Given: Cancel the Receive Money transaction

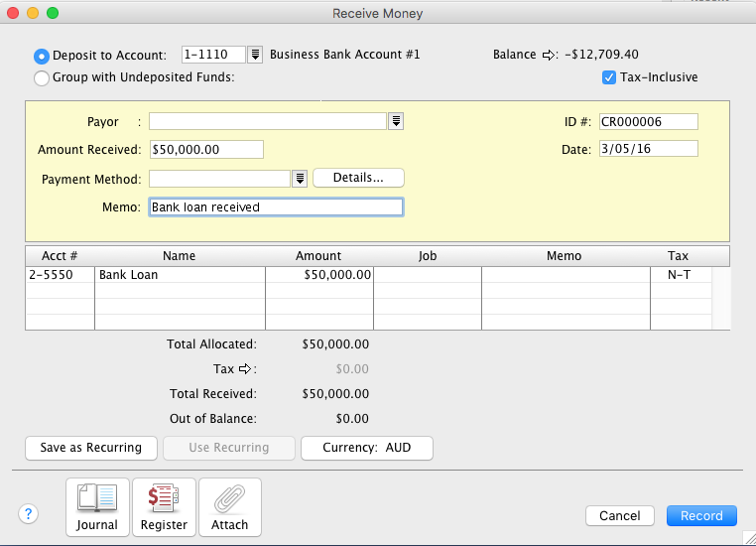Looking at the screenshot, I should (620, 516).
